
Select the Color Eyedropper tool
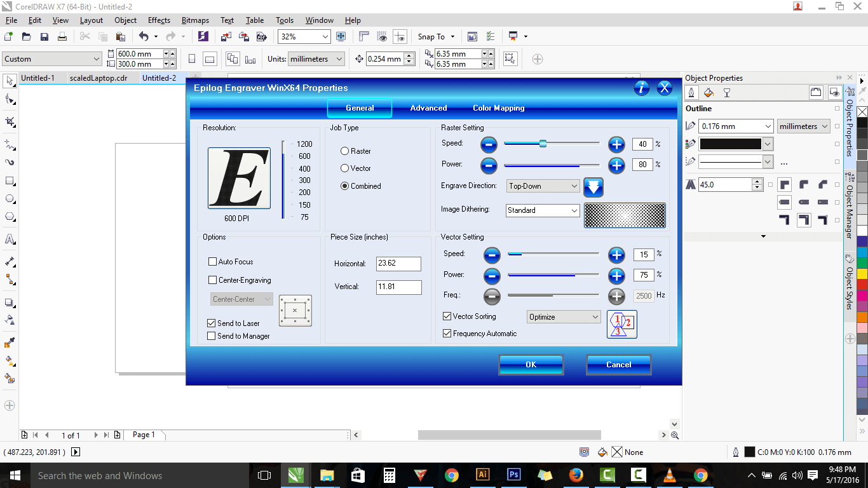pos(10,343)
